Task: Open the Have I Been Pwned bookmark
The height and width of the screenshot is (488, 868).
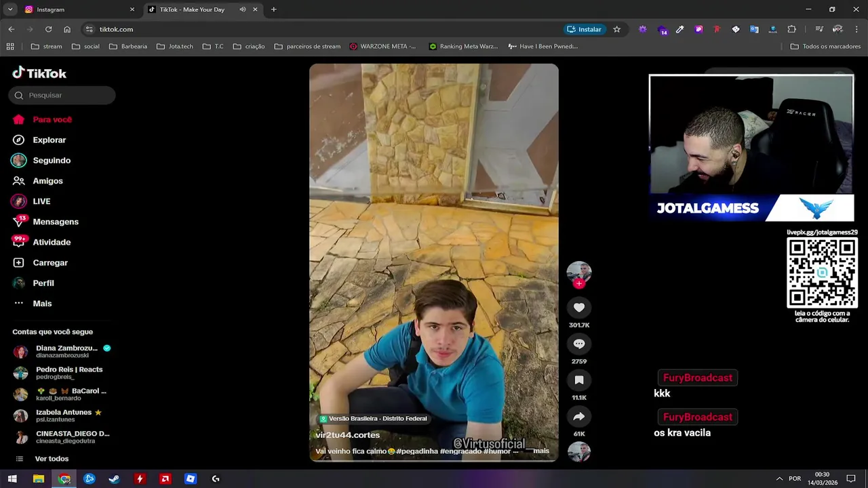Action: point(542,46)
